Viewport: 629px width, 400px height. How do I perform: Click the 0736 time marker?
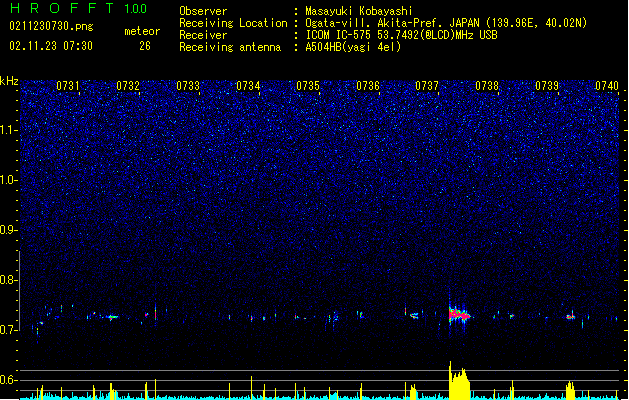click(368, 86)
